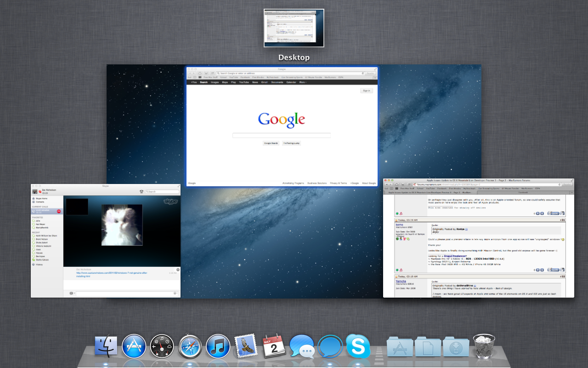Open Images in Google's black navigation bar
The image size is (588, 368).
coord(215,82)
